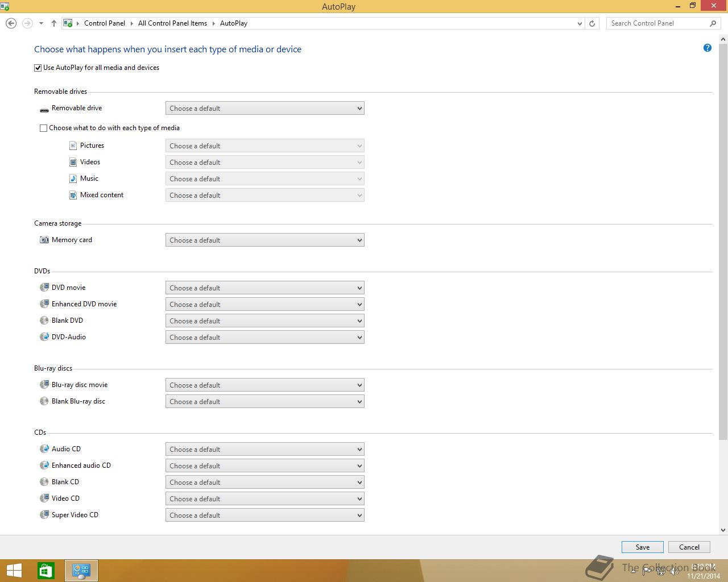Open the DVD movie default dropdown
728x582 pixels.
tap(265, 288)
